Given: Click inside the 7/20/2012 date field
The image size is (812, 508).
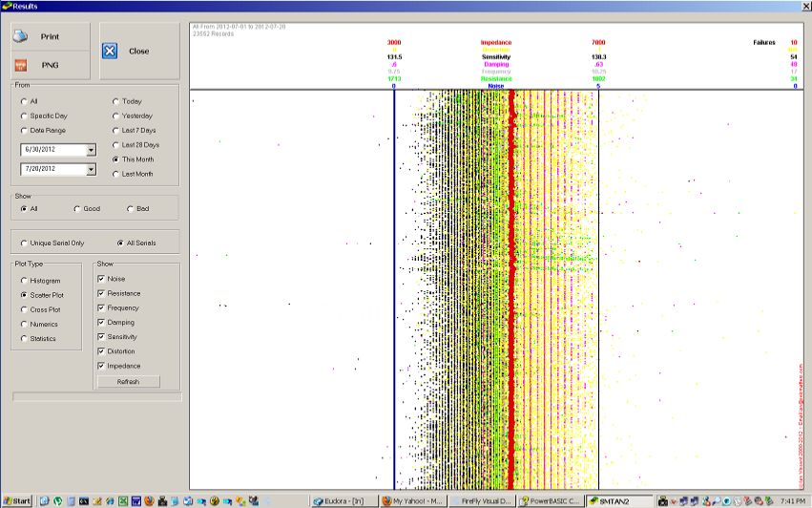Looking at the screenshot, I should pyautogui.click(x=53, y=169).
